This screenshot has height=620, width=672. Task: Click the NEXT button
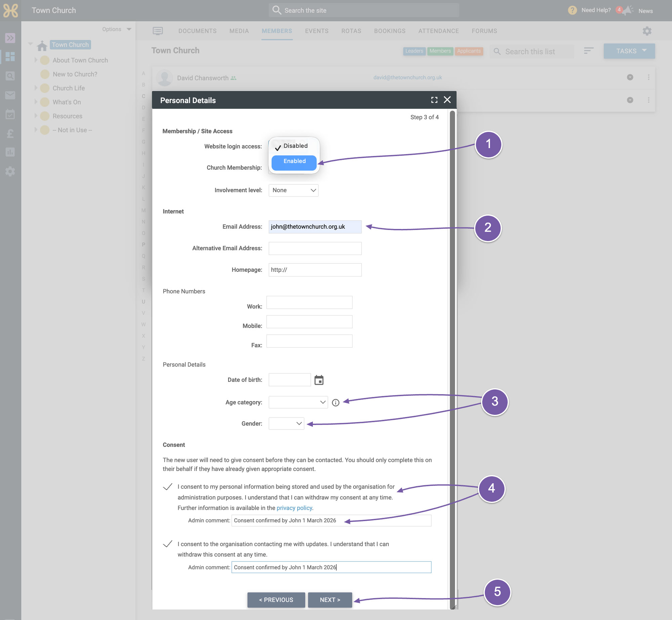[330, 600]
